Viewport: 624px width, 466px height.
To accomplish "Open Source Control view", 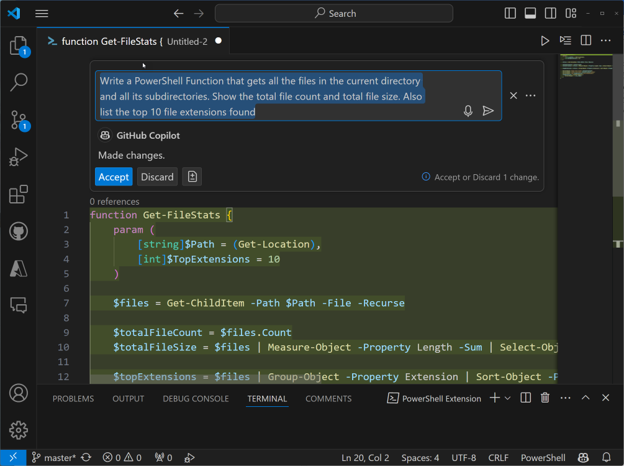I will point(18,120).
